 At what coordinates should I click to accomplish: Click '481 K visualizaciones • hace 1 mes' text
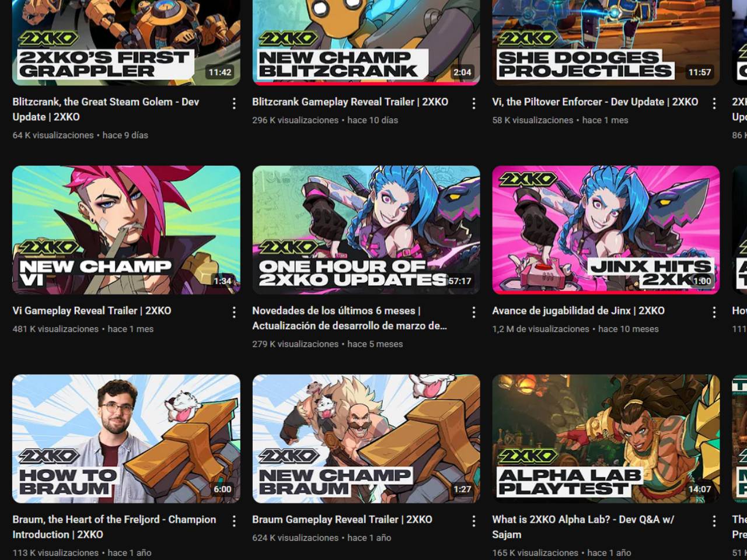click(83, 329)
